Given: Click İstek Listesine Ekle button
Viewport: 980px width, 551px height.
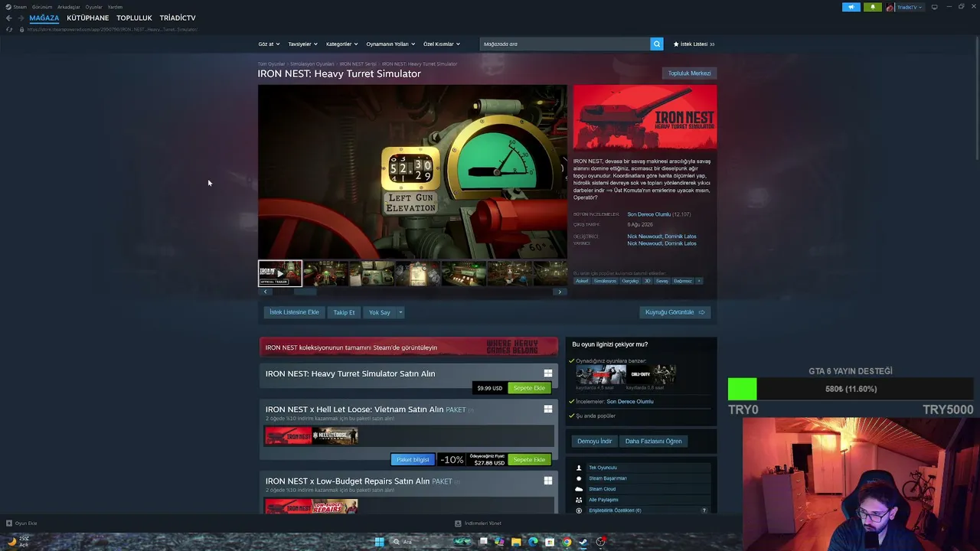Looking at the screenshot, I should (x=294, y=312).
